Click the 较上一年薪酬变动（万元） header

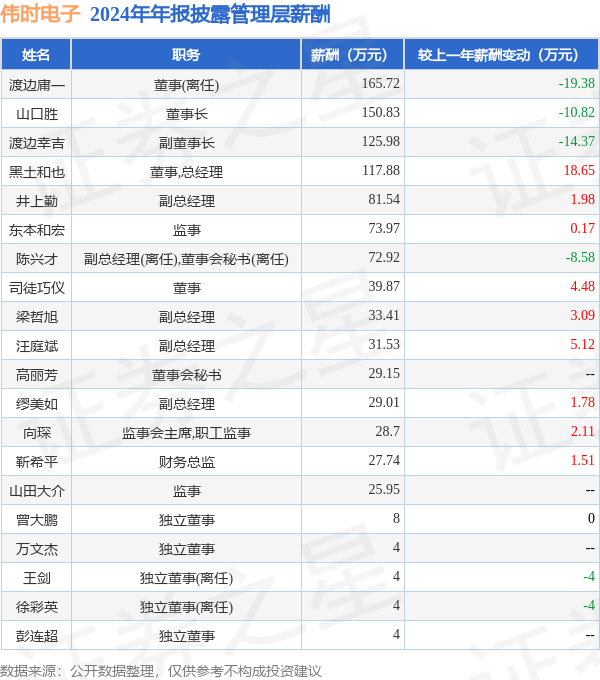502,55
